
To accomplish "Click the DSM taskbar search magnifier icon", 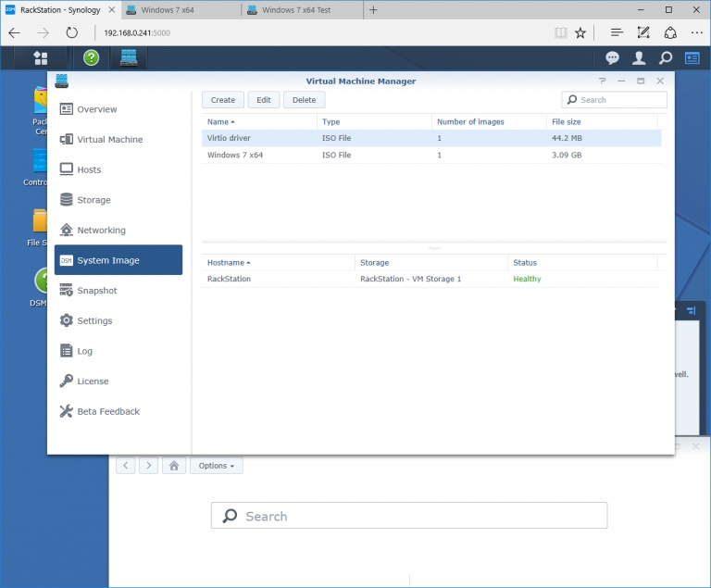I will coord(665,57).
